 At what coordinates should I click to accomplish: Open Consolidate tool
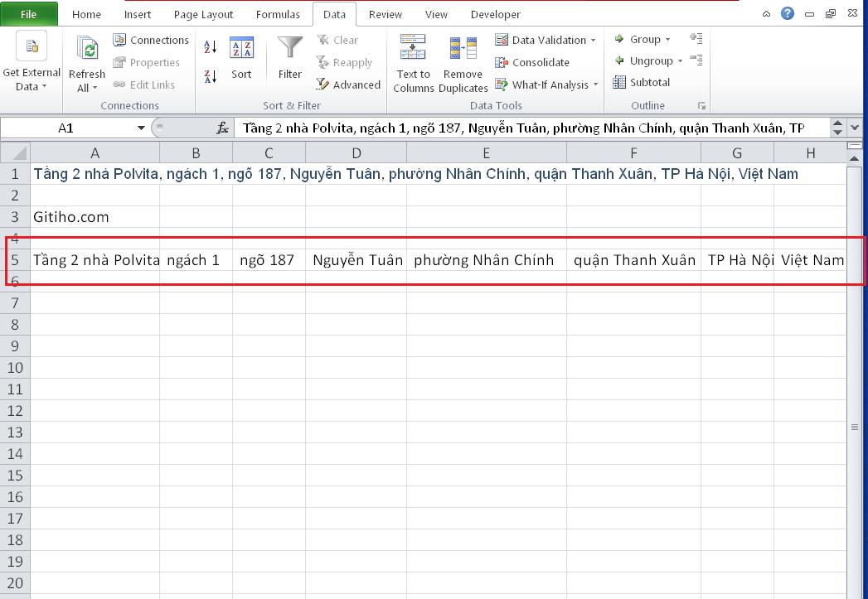(532, 62)
